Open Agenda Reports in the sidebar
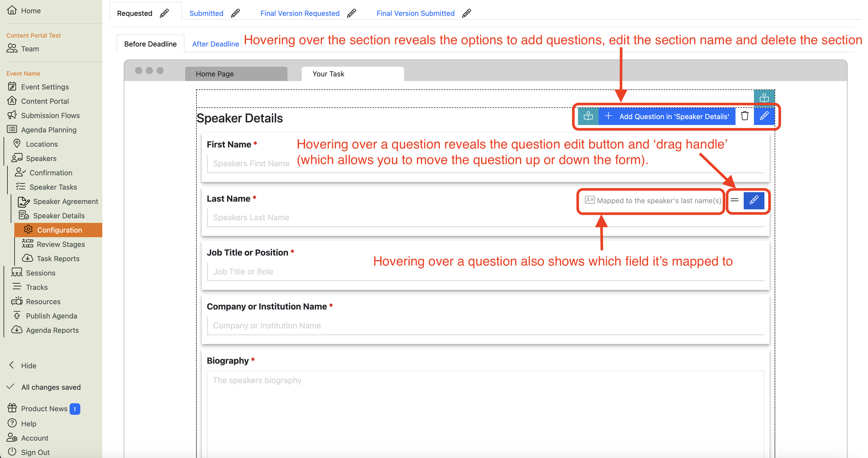 click(45, 330)
